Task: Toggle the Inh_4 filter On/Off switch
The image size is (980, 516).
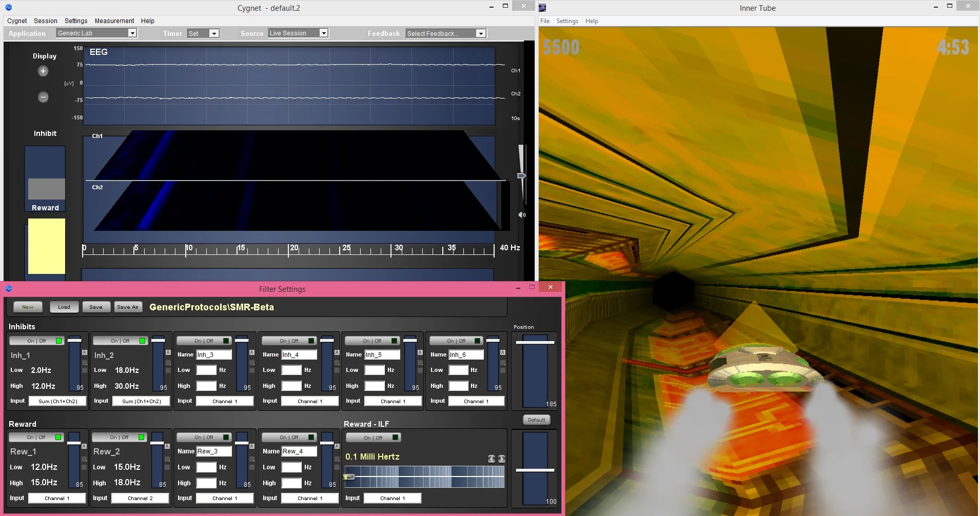Action: (289, 341)
